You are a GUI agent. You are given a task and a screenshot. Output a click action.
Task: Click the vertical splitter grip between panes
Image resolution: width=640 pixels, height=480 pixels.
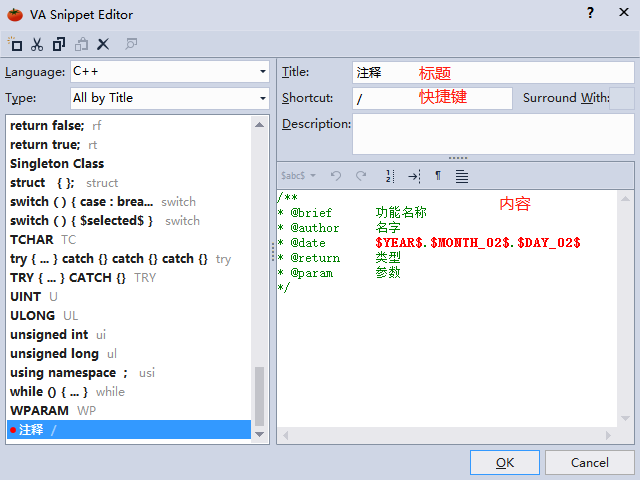tap(273, 252)
